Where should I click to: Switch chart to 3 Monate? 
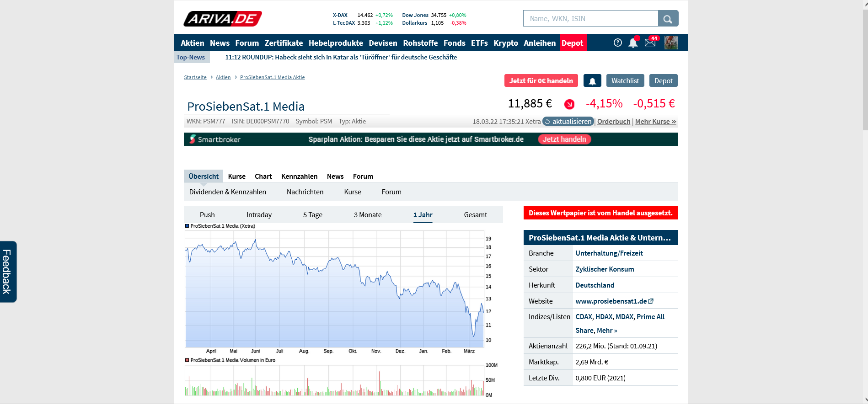368,215
